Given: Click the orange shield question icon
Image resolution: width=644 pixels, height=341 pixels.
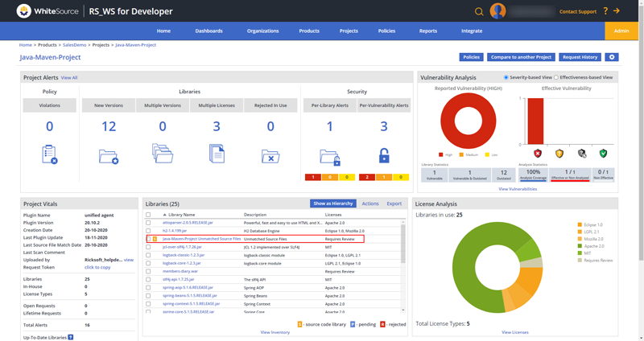Looking at the screenshot, I should (x=559, y=154).
